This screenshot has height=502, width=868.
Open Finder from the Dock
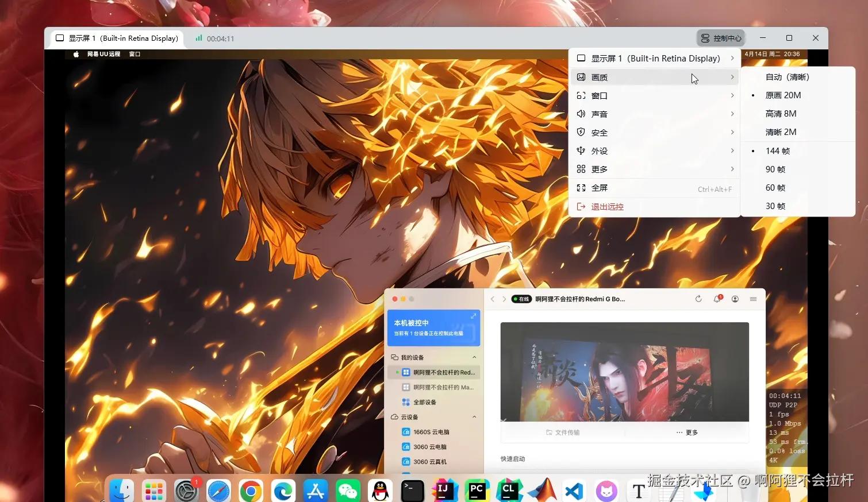click(x=121, y=491)
